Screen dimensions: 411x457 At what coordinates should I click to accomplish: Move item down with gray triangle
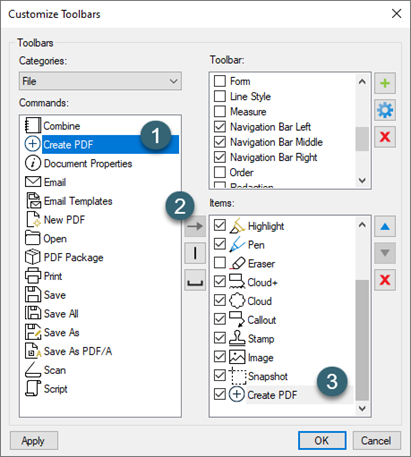coord(385,253)
